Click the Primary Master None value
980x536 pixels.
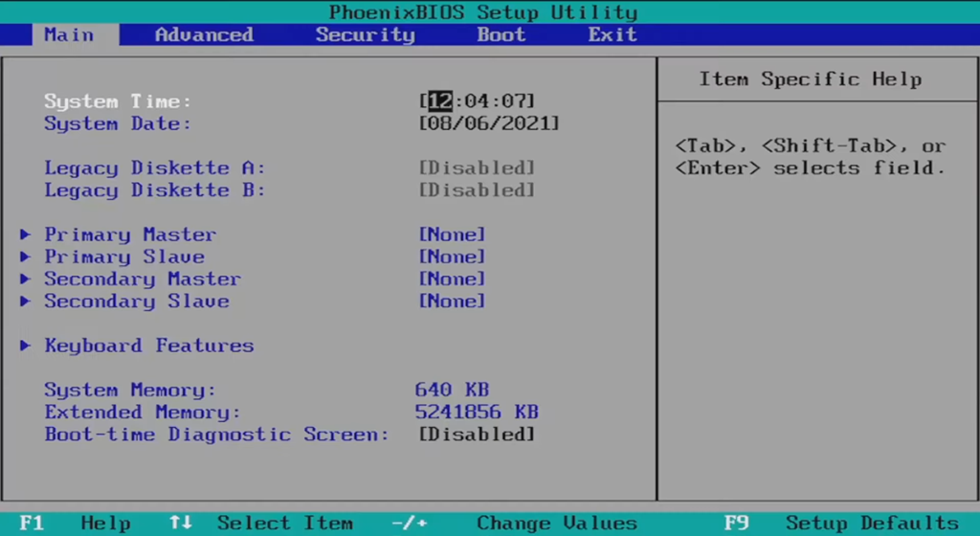pyautogui.click(x=452, y=234)
